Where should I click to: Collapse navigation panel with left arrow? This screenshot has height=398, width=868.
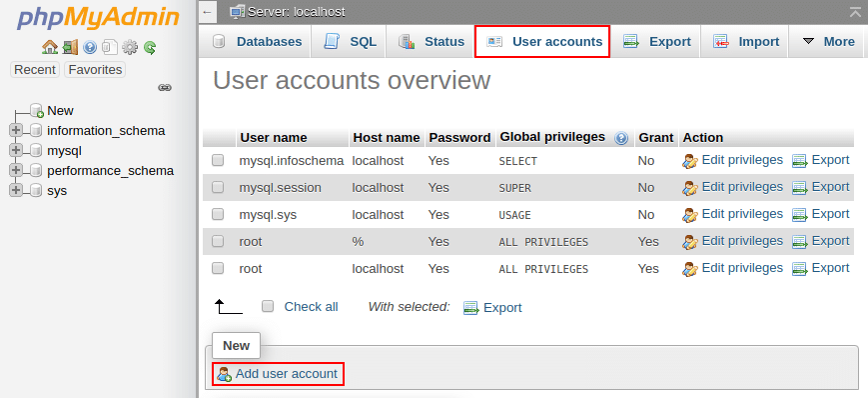207,12
